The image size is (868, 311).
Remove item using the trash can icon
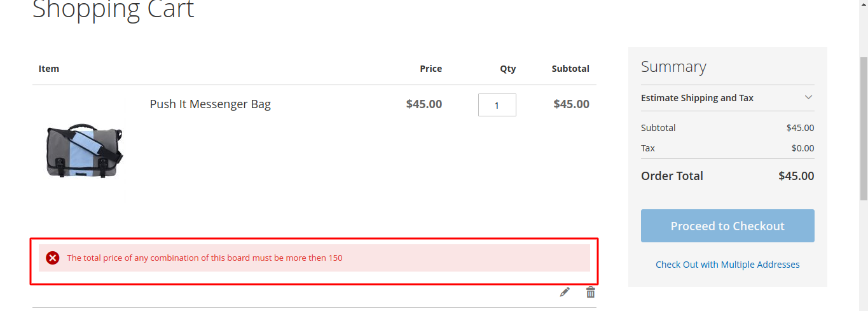point(591,292)
